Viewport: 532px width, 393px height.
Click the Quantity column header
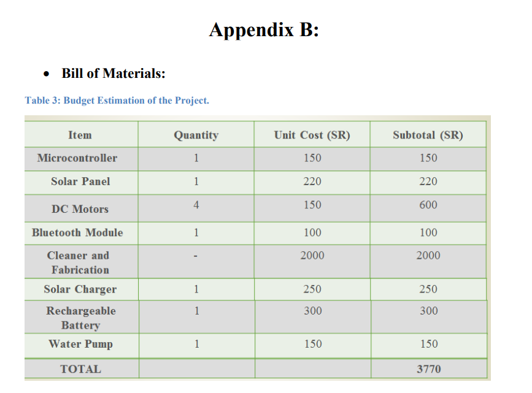(196, 135)
